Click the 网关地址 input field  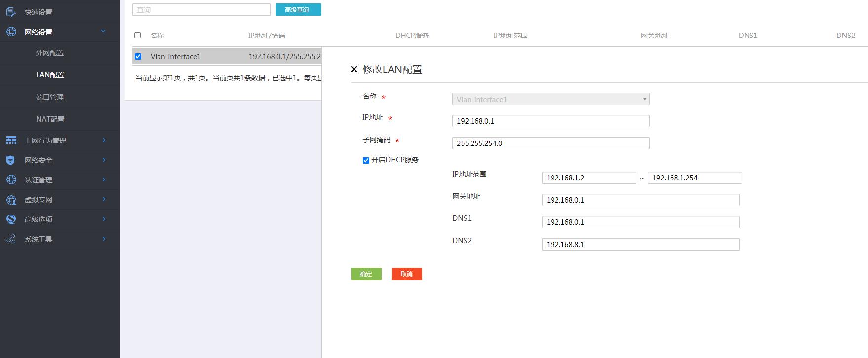coord(640,200)
